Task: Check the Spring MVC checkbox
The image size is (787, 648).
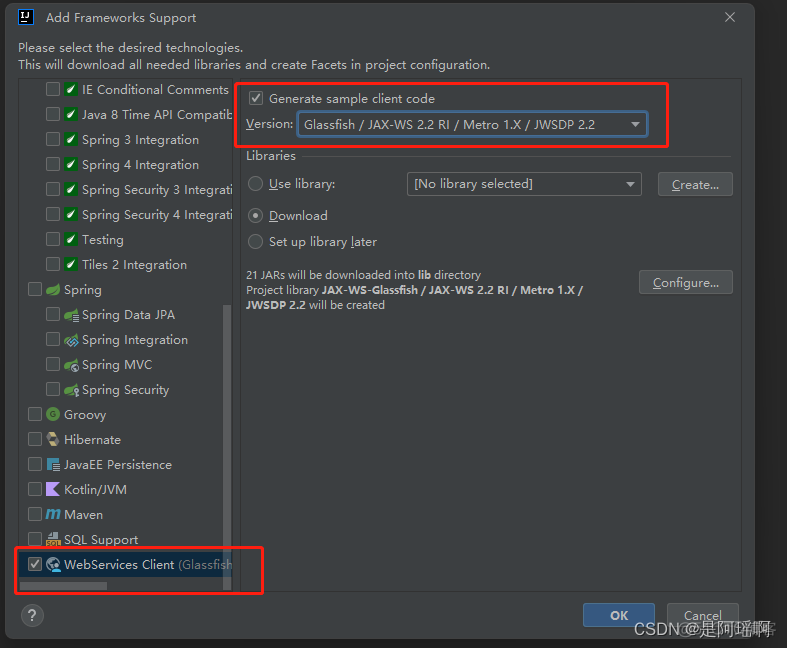Action: (53, 364)
